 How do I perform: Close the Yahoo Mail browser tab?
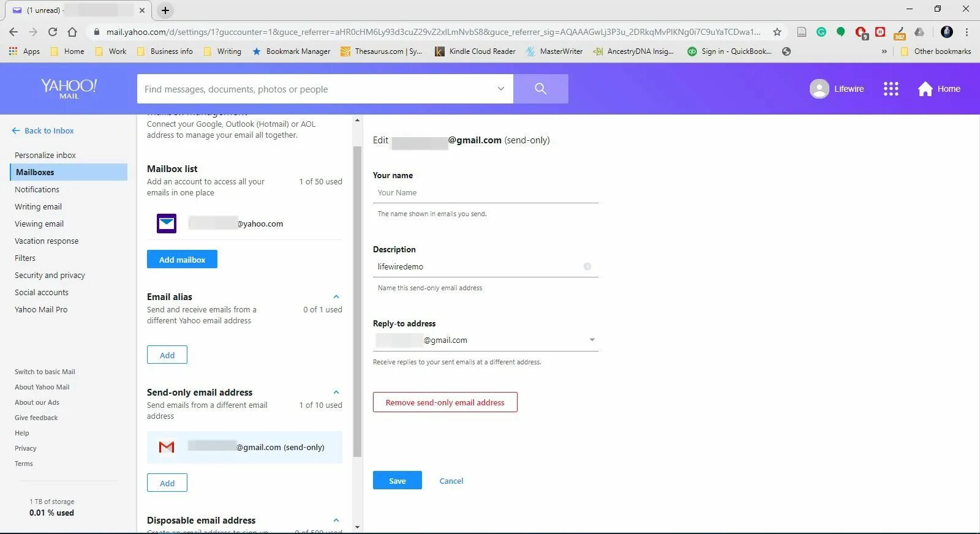(141, 10)
